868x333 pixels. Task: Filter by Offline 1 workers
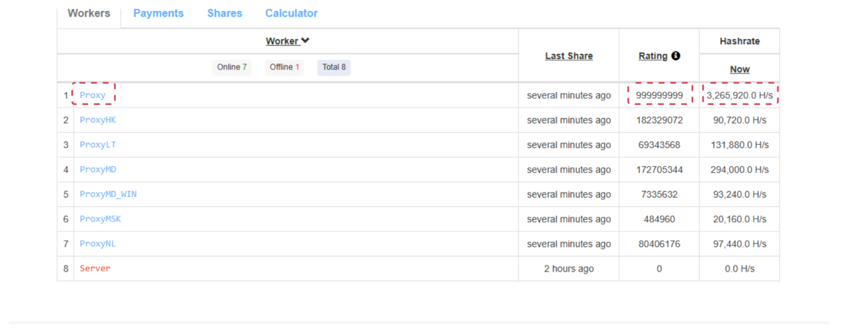pos(285,67)
